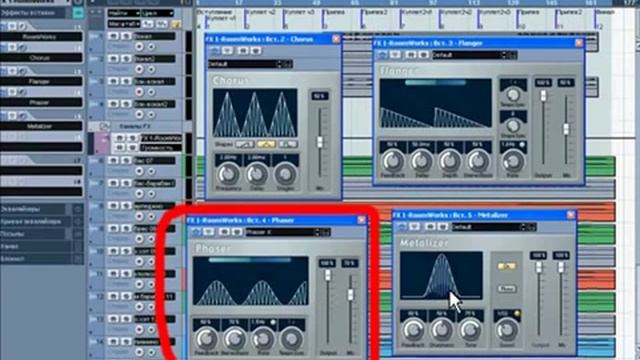
Task: Click edit icon above RoomWorks insert slot
Action: click(22, 27)
